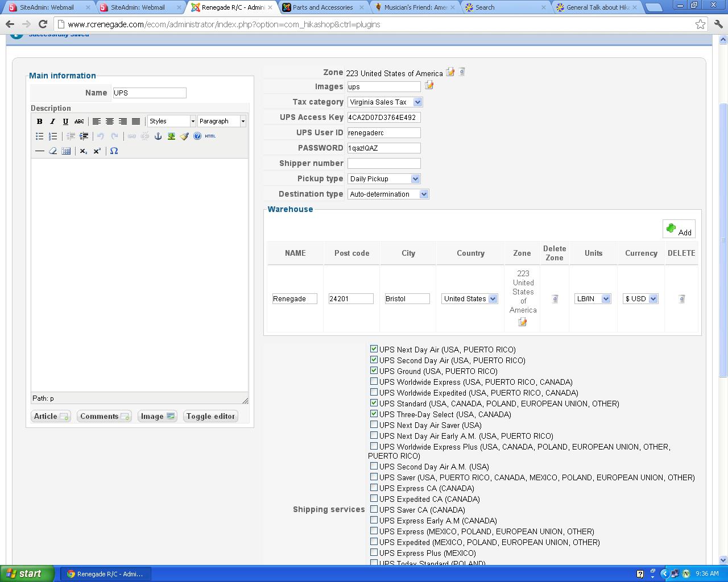Image resolution: width=728 pixels, height=582 pixels.
Task: Enable UPS Express CA (CANADA)
Action: point(374,488)
